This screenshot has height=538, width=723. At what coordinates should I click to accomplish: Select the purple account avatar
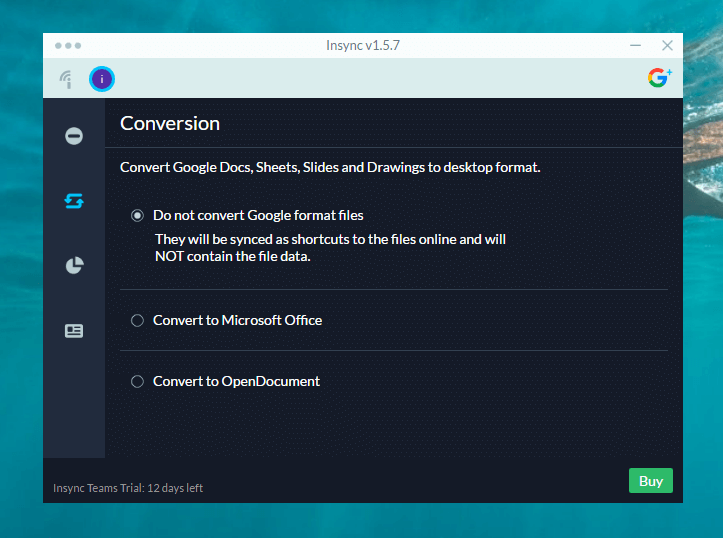point(102,78)
